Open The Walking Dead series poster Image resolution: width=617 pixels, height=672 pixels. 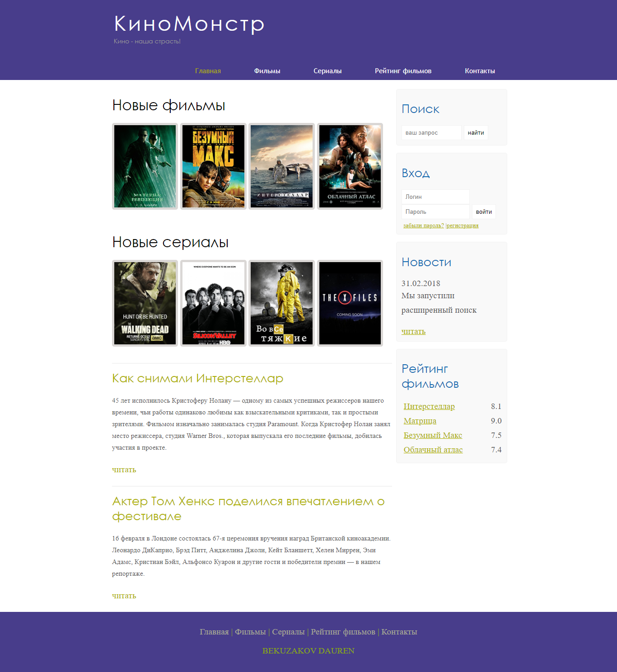(145, 303)
